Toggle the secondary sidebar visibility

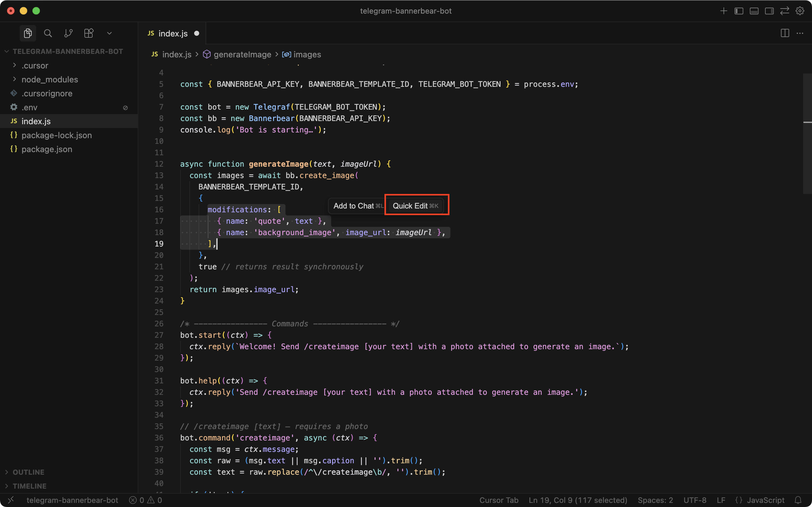point(769,11)
